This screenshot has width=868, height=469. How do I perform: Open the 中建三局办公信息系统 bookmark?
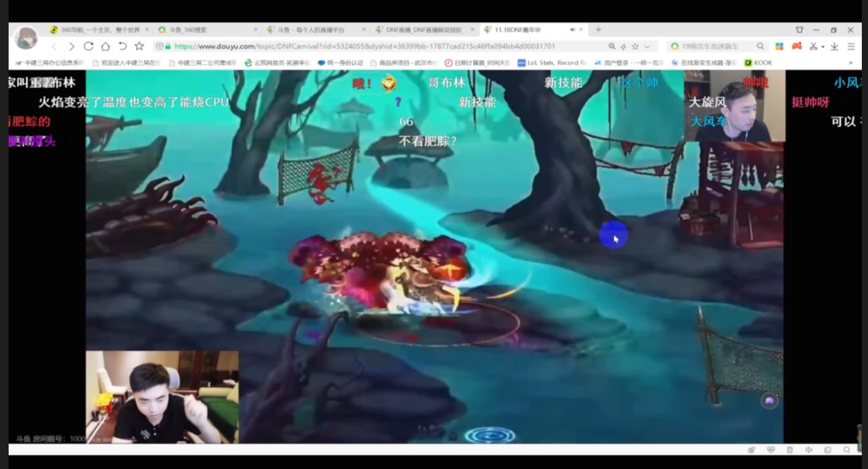tap(49, 63)
